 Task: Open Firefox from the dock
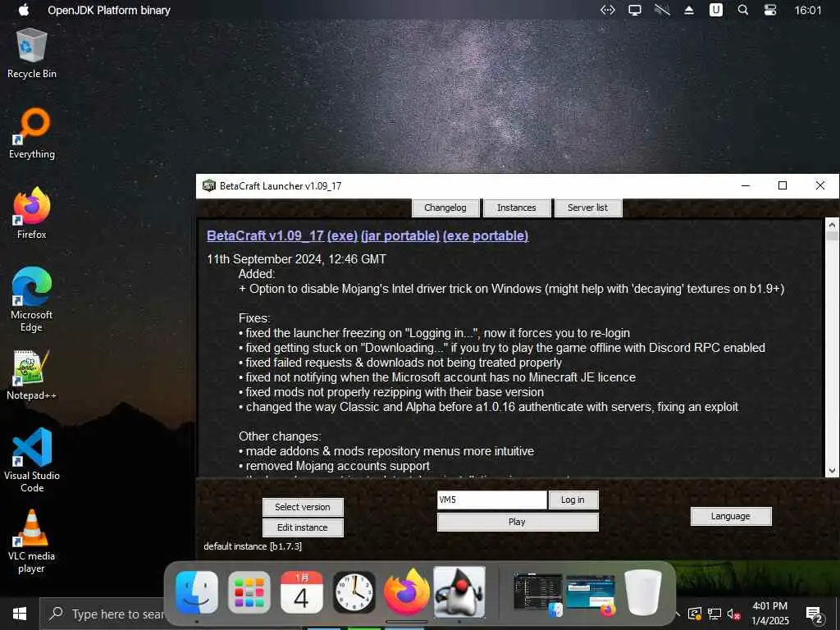tap(407, 592)
